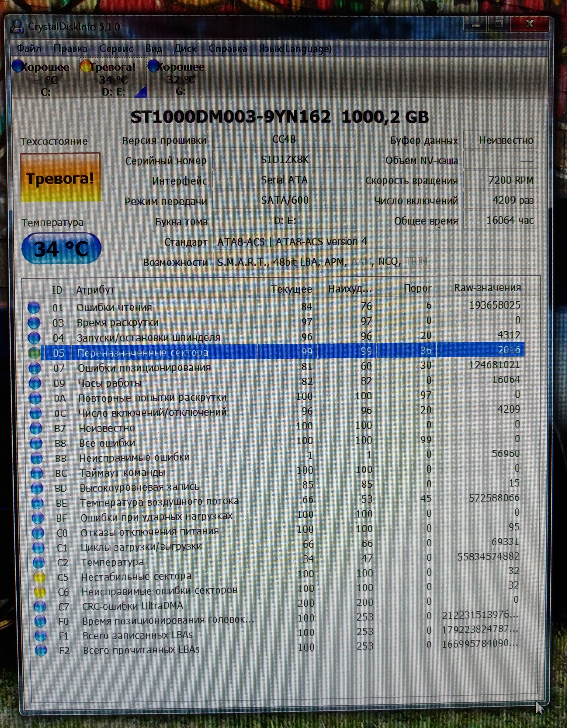Screen dimensions: 567x728
Task: Select the D: E: drive marked Тревога!
Action: click(x=113, y=79)
